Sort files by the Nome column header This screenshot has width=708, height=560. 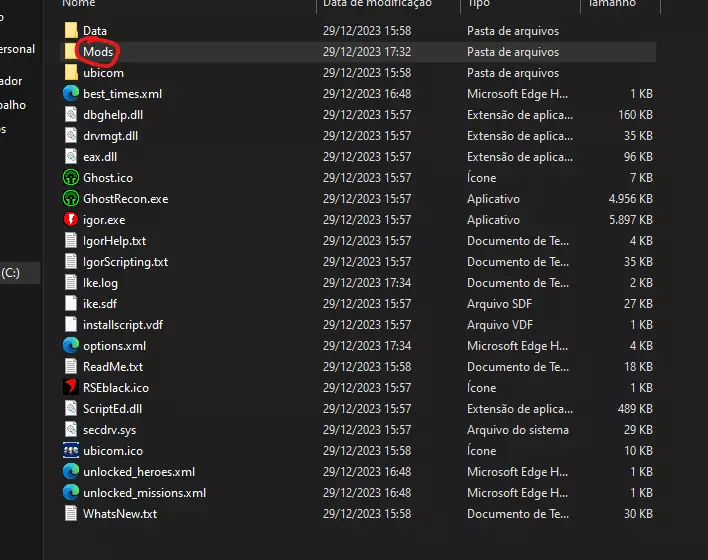point(80,4)
